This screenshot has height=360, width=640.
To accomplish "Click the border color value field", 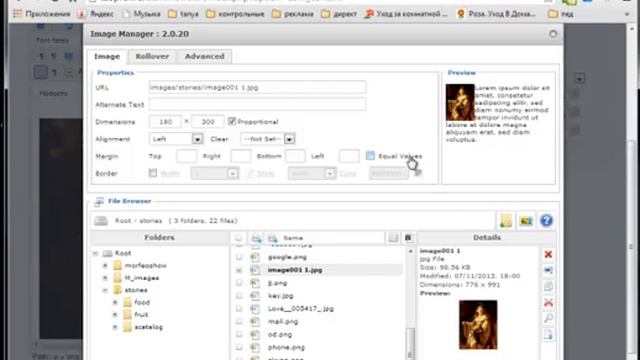I will [389, 173].
